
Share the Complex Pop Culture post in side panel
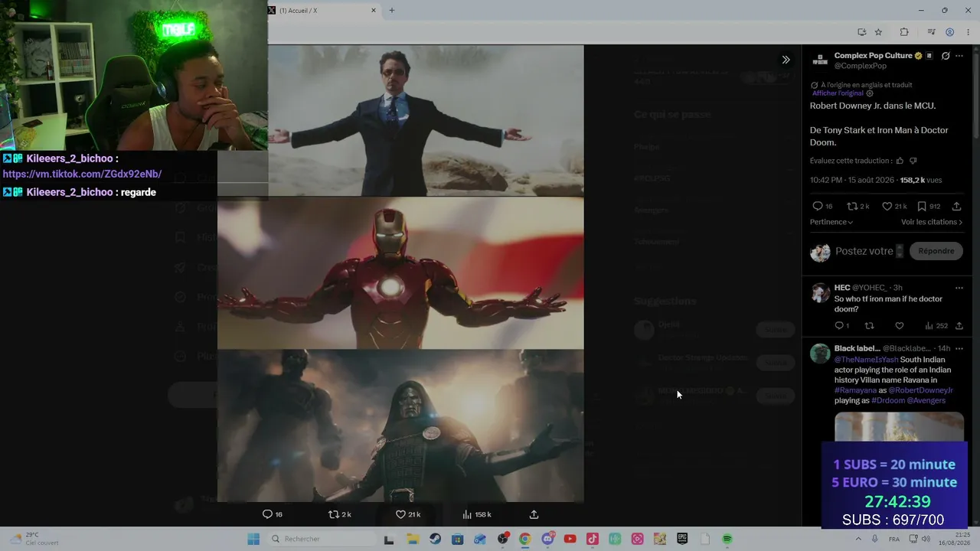(957, 206)
